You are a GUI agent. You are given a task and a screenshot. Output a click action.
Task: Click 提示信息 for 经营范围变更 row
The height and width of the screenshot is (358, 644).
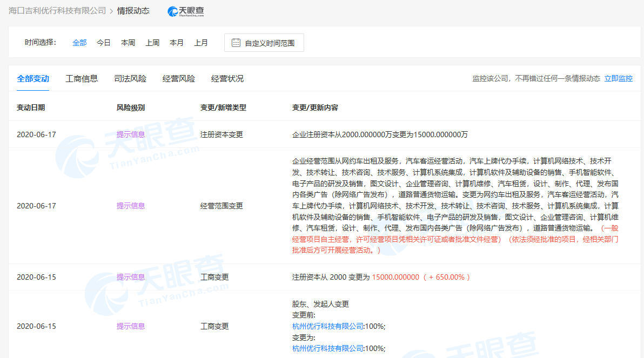click(131, 206)
